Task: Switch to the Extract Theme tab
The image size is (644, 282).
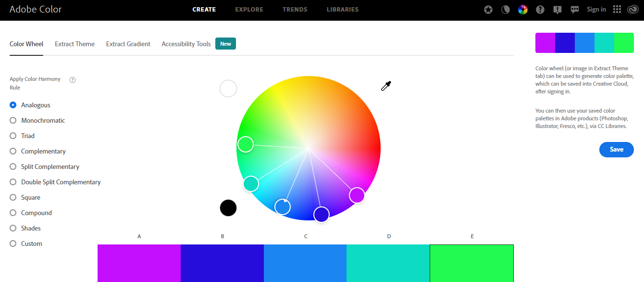Action: click(74, 44)
